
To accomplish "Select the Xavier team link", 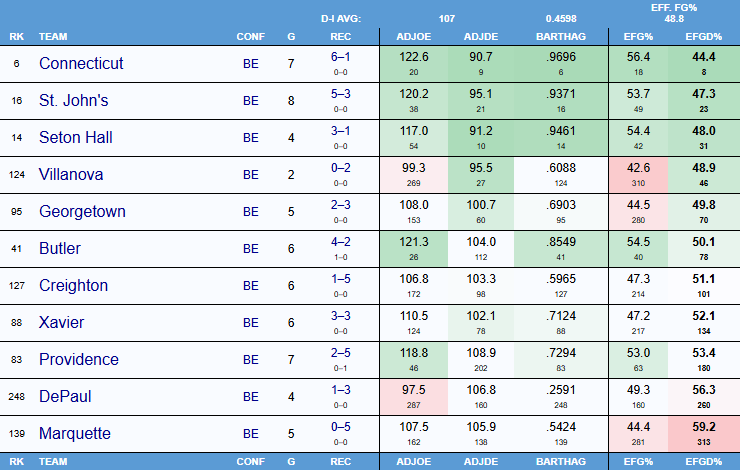I will [x=62, y=322].
